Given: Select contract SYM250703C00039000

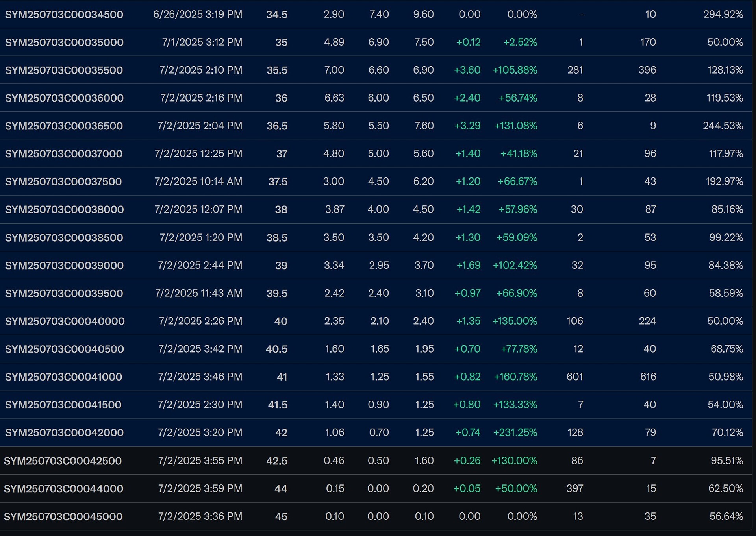Looking at the screenshot, I should coord(64,266).
